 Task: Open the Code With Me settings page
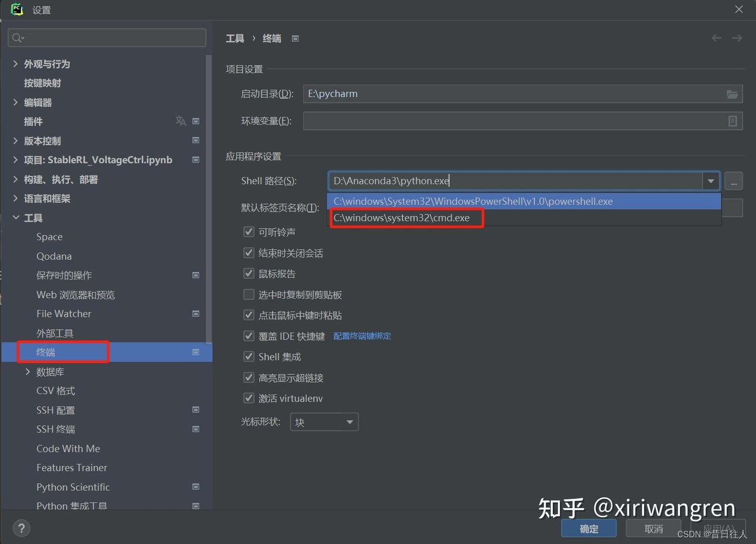68,448
